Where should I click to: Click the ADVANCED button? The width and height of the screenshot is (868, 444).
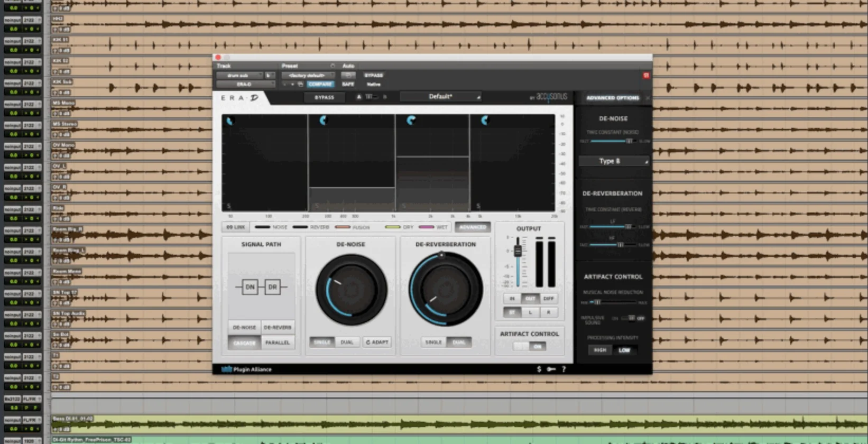(473, 227)
